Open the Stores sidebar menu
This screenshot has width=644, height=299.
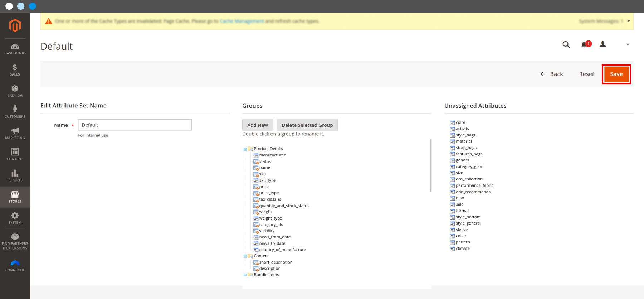pos(15,197)
